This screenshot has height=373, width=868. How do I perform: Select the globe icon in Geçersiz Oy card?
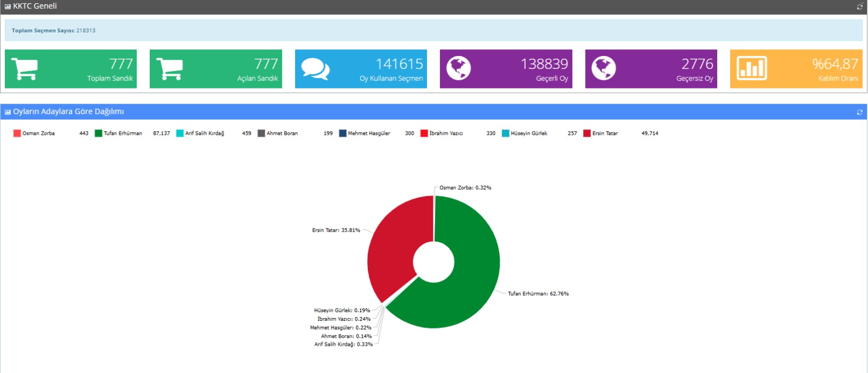(x=603, y=68)
